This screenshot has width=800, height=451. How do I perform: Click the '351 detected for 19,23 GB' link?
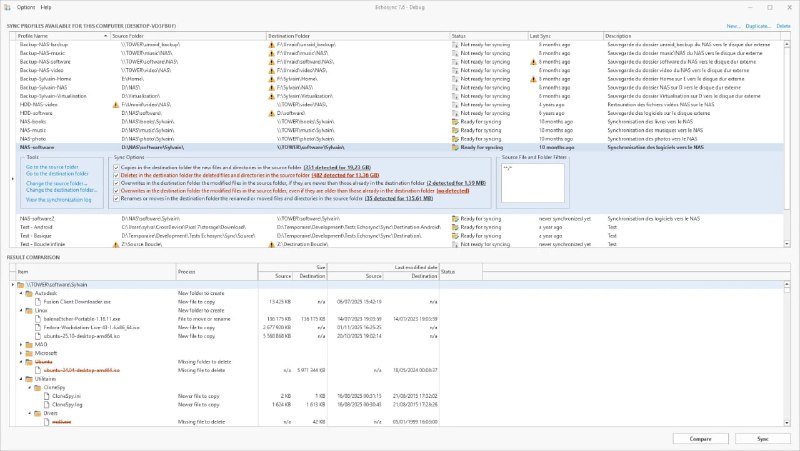(337, 167)
